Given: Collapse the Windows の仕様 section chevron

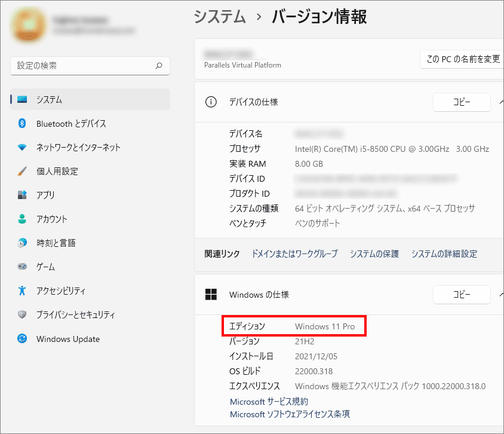Looking at the screenshot, I should click(500, 295).
